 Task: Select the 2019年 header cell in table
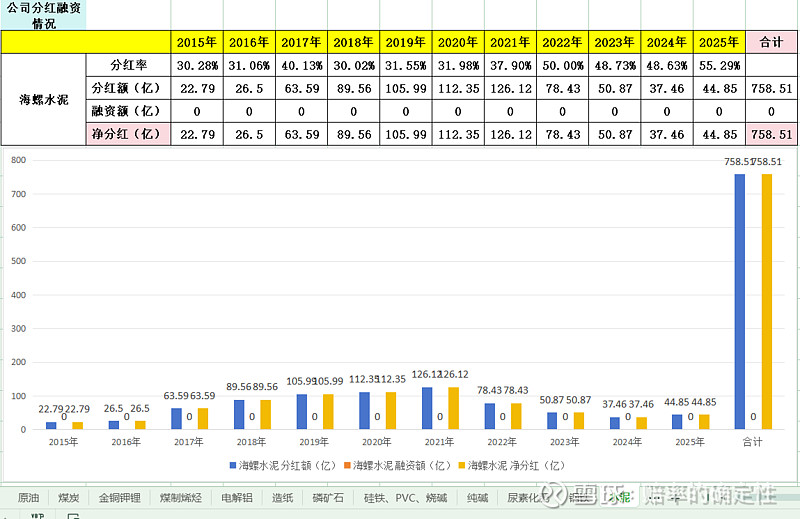(406, 42)
